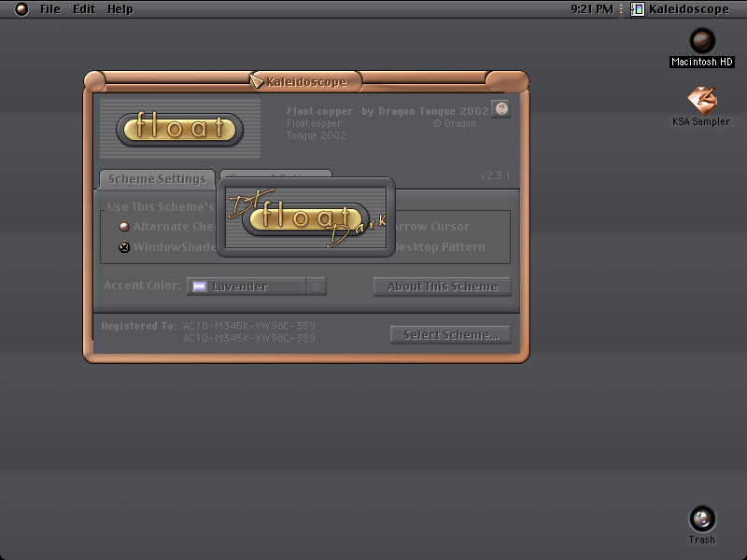Open the Help menu
The height and width of the screenshot is (560, 747).
coord(120,9)
